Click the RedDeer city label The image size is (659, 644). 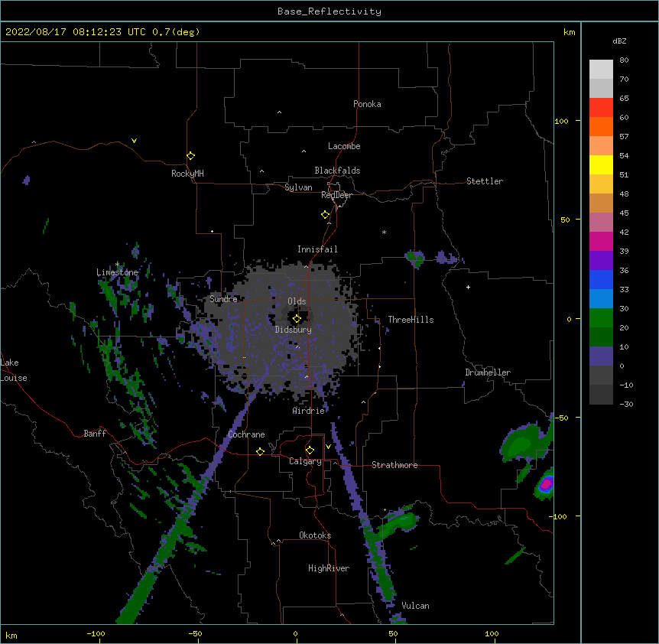click(336, 195)
